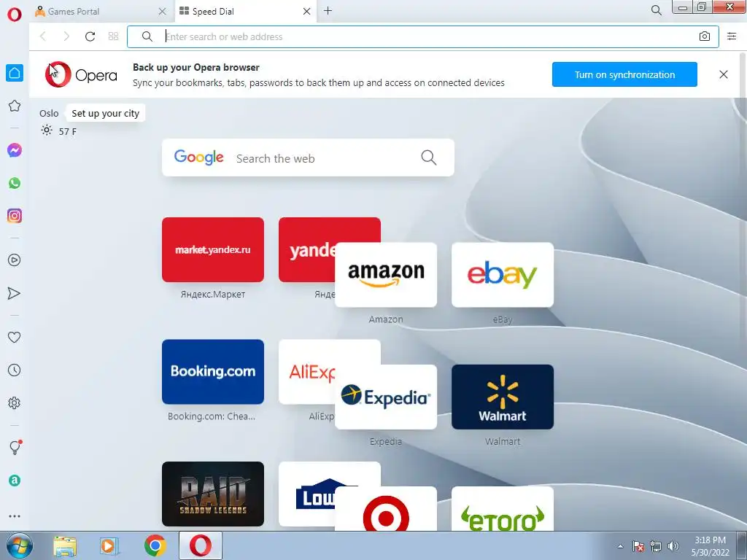Click the Google search magnifier icon

429,157
